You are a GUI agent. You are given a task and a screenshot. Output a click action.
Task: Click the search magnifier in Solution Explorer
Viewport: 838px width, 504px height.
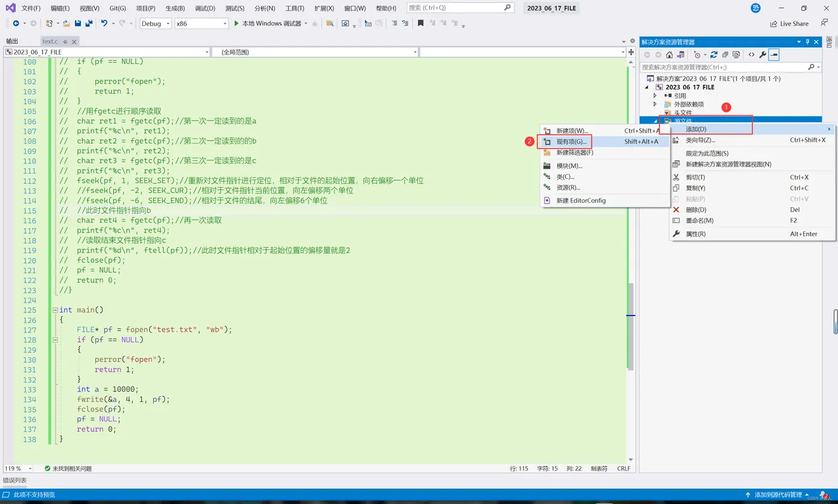pos(811,67)
